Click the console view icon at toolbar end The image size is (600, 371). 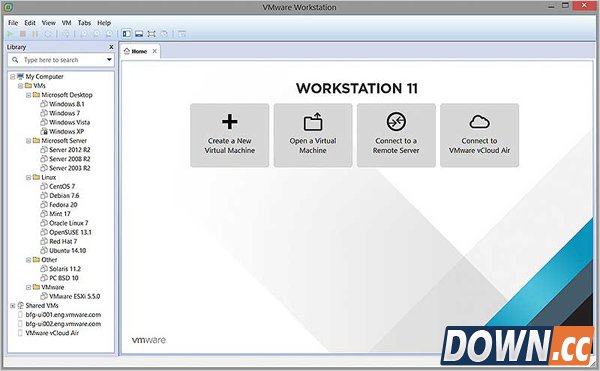coord(182,34)
